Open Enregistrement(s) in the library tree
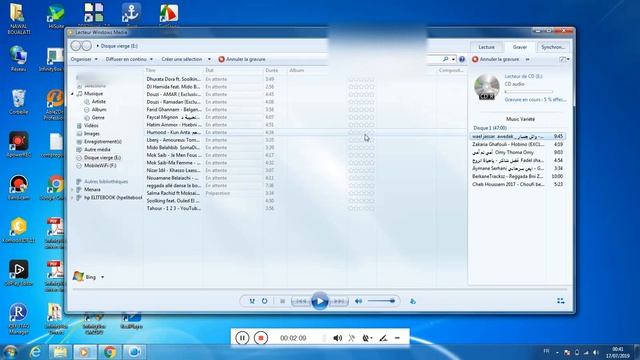 (99, 142)
